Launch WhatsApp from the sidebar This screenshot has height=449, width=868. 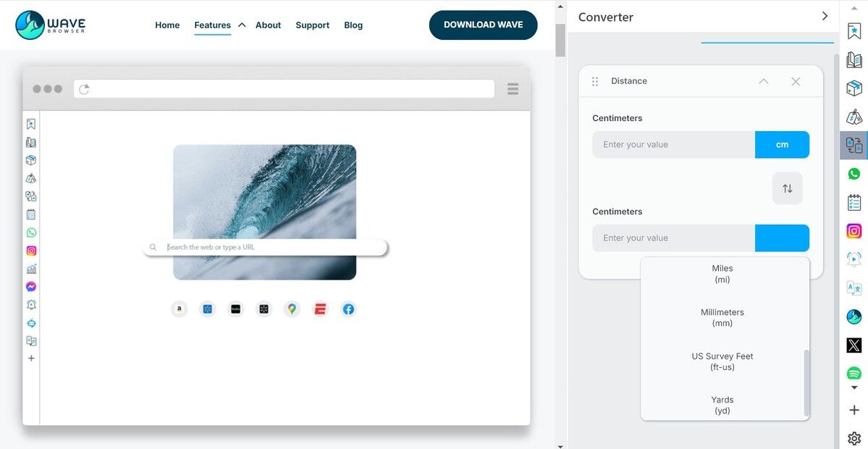click(x=854, y=174)
